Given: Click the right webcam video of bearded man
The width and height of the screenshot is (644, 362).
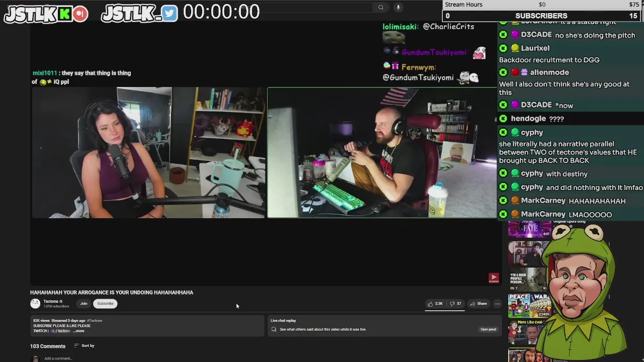Looking at the screenshot, I should click(x=382, y=152).
